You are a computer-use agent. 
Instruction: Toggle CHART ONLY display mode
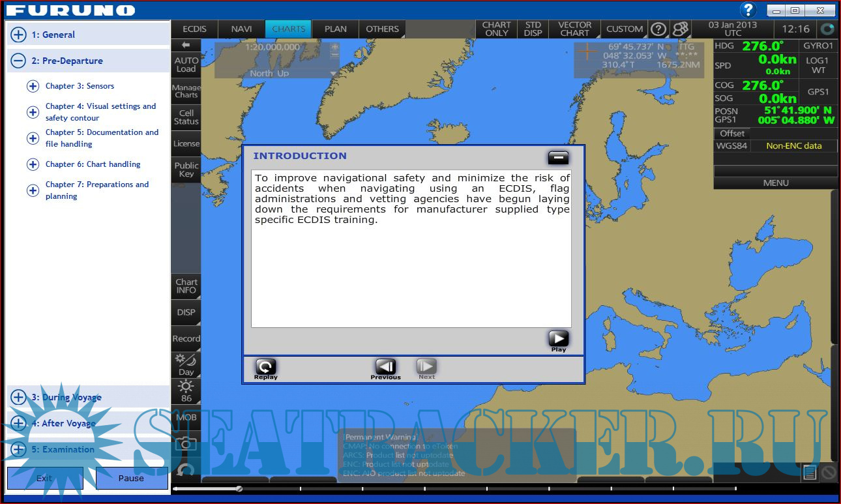[x=496, y=29]
